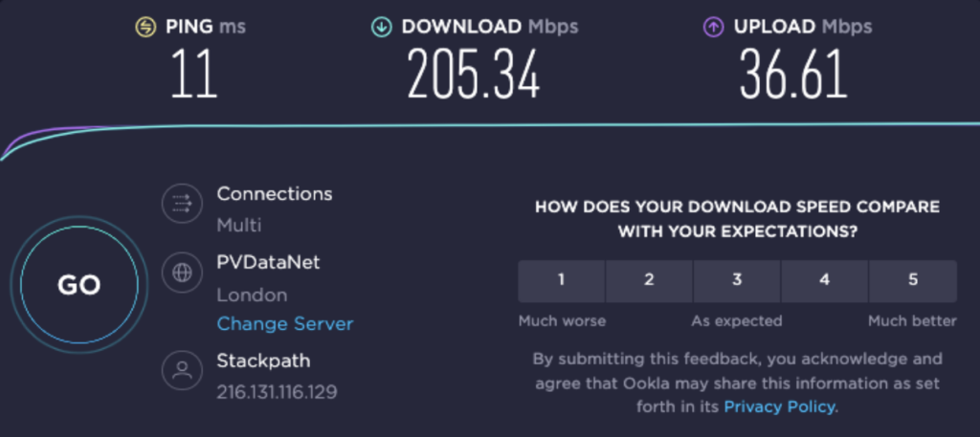Click the 36.61 upload result

click(x=793, y=75)
